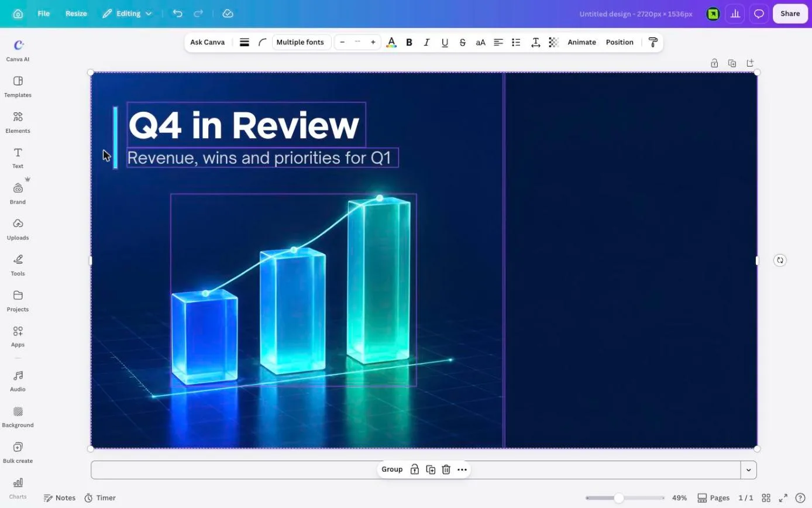Screen dimensions: 812x508
Task: Open the Brand panel
Action: (18, 194)
